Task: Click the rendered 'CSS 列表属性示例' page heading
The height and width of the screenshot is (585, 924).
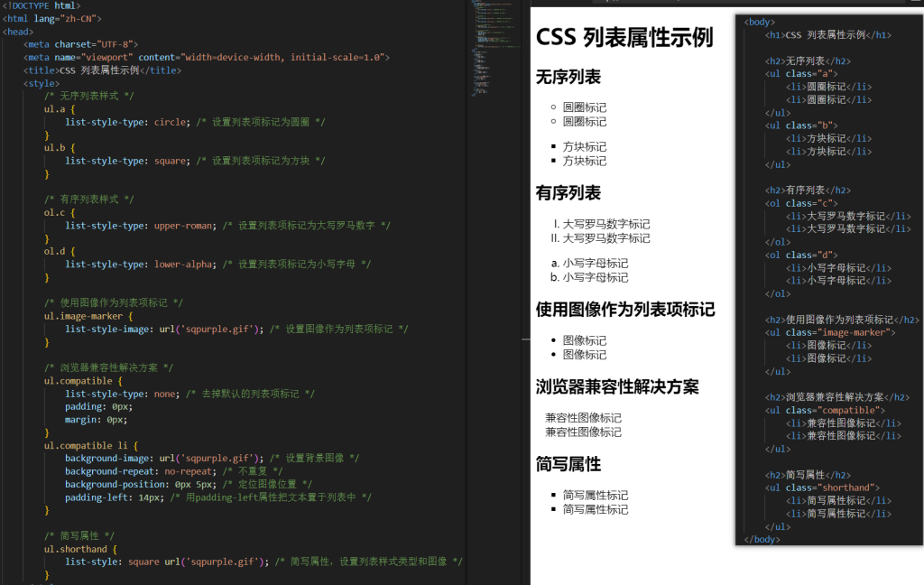Action: [x=624, y=38]
